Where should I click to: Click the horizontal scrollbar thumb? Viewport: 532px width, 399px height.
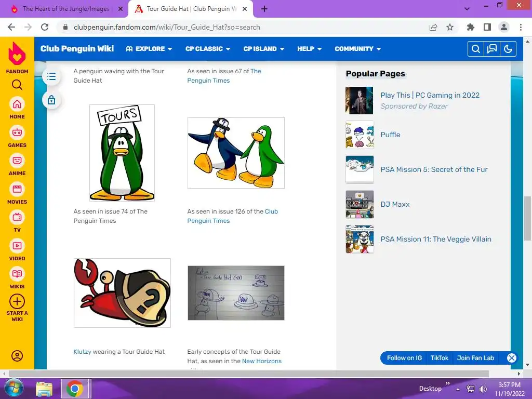tap(249, 374)
